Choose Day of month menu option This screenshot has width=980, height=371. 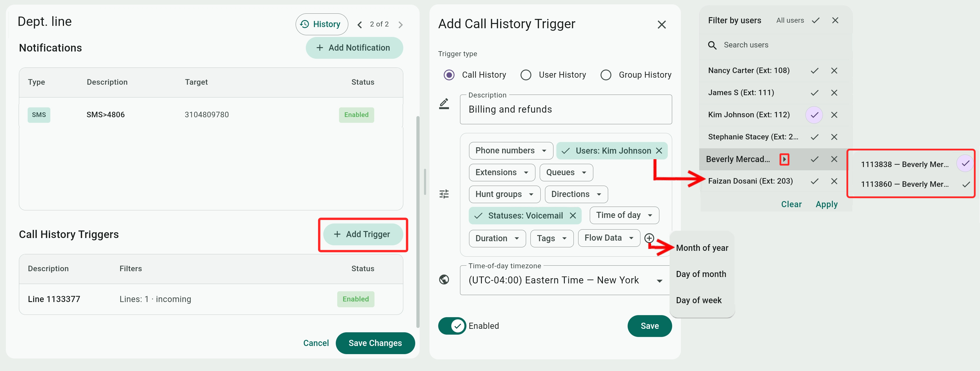pos(702,274)
